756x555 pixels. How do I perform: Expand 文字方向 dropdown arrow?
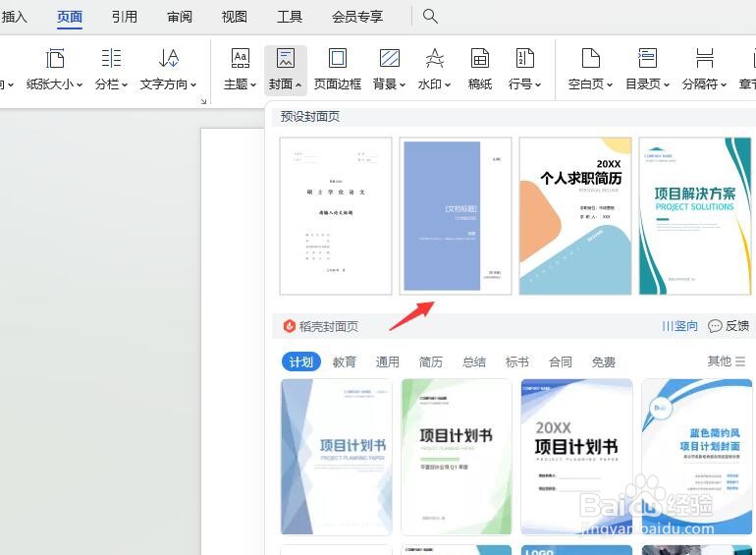pyautogui.click(x=192, y=84)
